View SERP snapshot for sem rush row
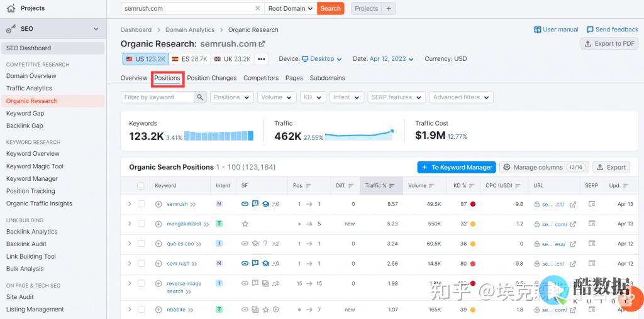Screen dimensions: 644x319 (591, 264)
